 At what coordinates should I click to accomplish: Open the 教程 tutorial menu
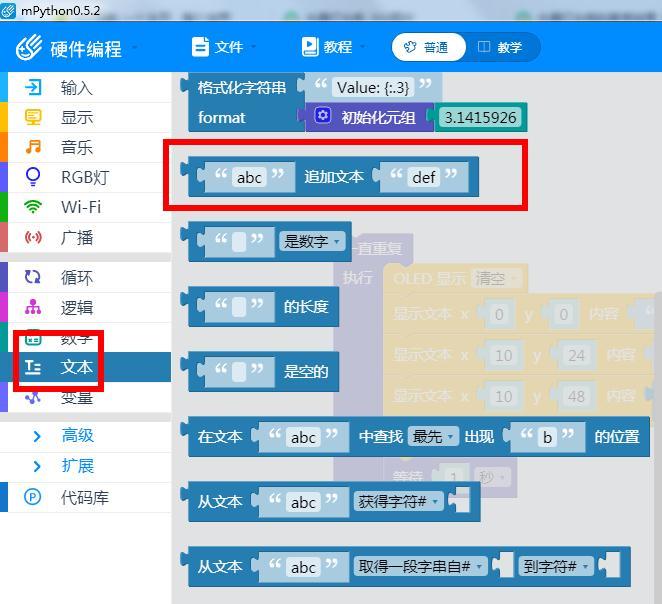point(330,47)
